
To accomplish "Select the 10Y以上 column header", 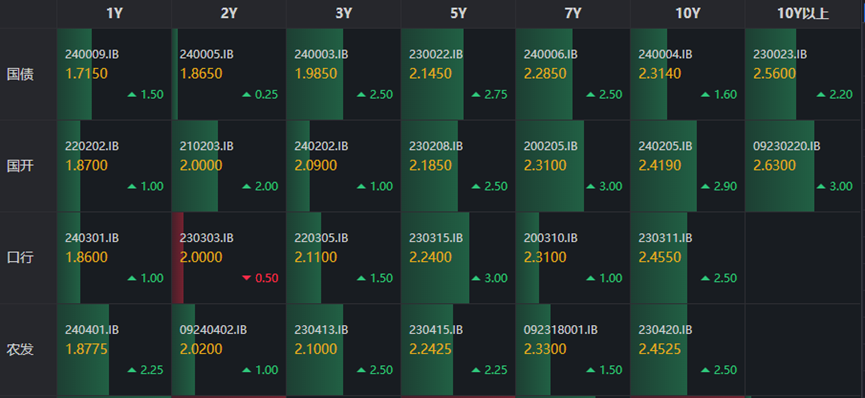I will [x=805, y=14].
